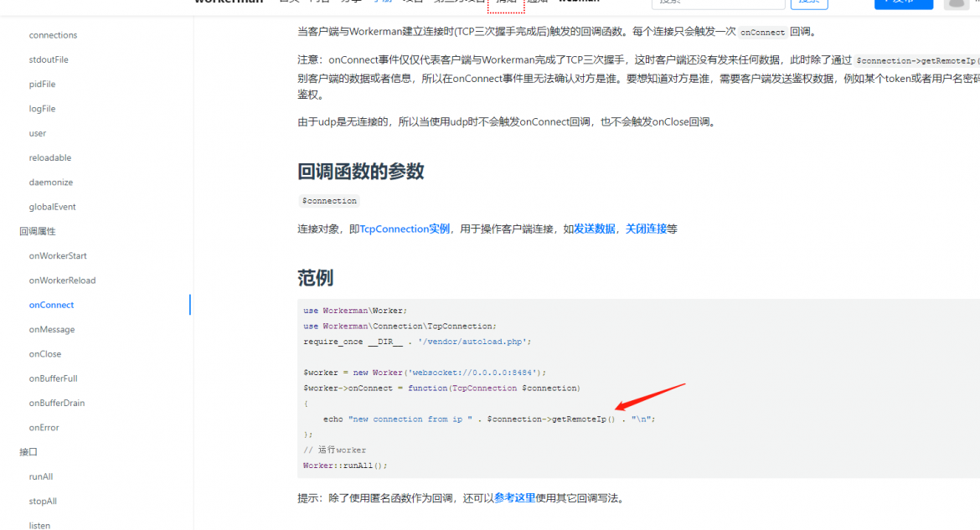980x530 pixels.
Task: Open the onBufferFull doc page
Action: pos(53,378)
